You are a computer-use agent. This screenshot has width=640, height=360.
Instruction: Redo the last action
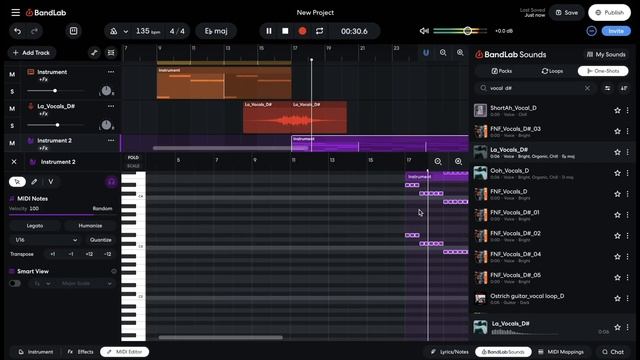click(35, 31)
